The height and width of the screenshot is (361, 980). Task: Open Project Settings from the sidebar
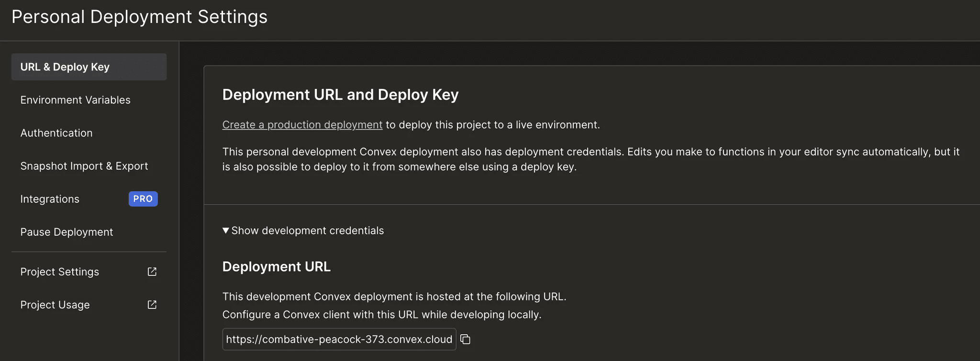pyautogui.click(x=60, y=272)
